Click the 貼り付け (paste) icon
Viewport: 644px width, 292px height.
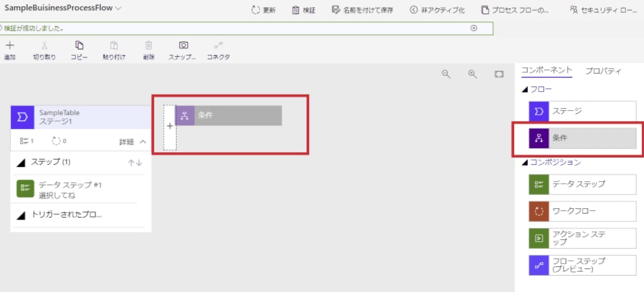[114, 45]
